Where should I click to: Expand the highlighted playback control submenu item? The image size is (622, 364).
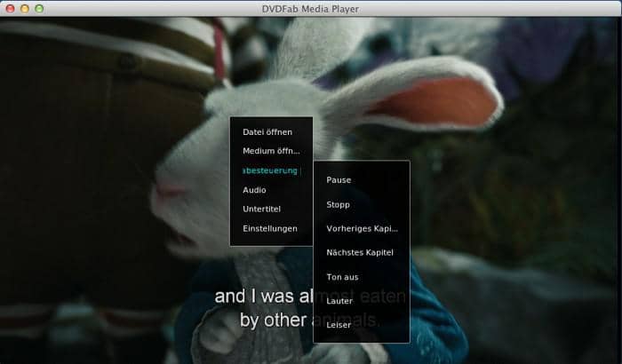[271, 170]
